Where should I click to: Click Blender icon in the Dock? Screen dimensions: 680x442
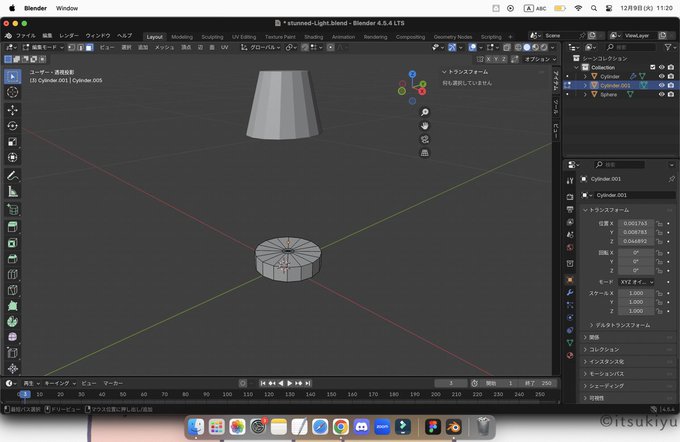(453, 427)
